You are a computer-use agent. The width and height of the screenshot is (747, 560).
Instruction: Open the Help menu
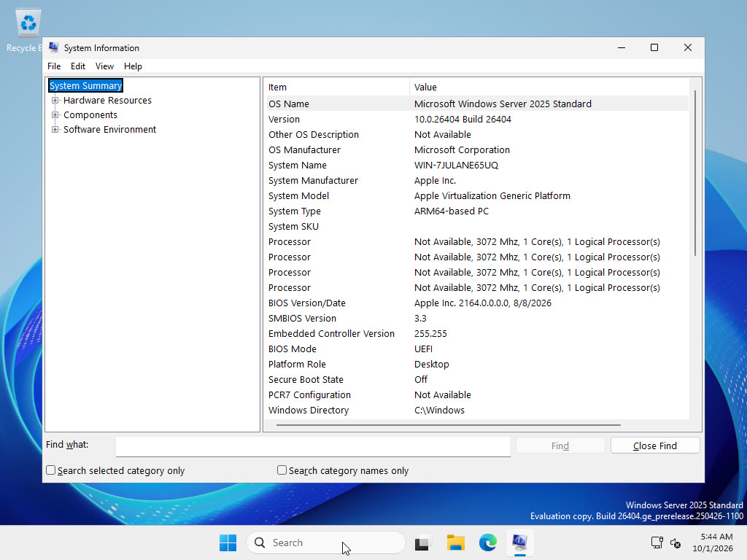point(133,66)
